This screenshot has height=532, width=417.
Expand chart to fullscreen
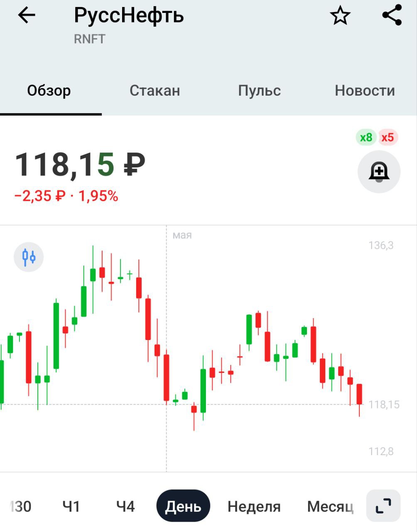tap(383, 506)
